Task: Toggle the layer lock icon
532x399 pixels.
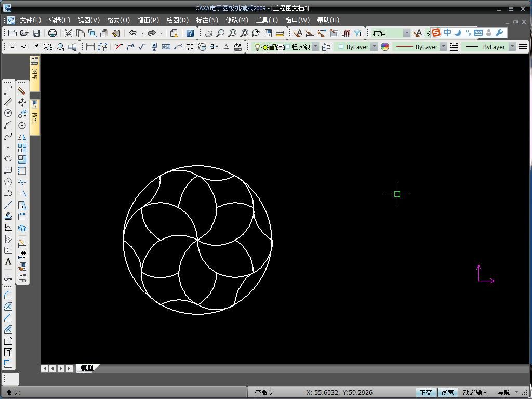Action: pos(272,47)
